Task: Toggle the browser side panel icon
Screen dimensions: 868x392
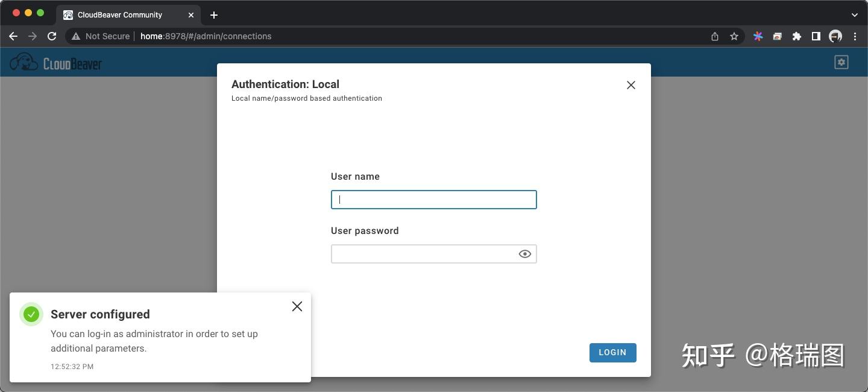Action: (816, 36)
